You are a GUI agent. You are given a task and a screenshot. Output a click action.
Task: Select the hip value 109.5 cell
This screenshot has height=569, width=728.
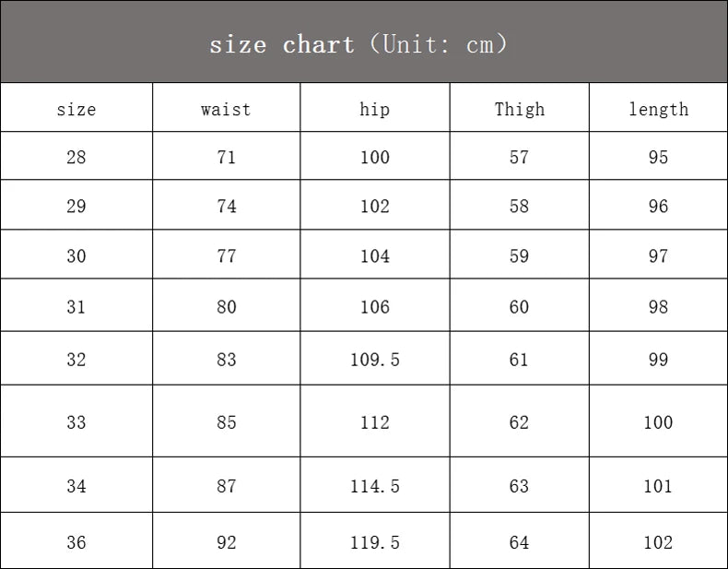click(x=374, y=359)
